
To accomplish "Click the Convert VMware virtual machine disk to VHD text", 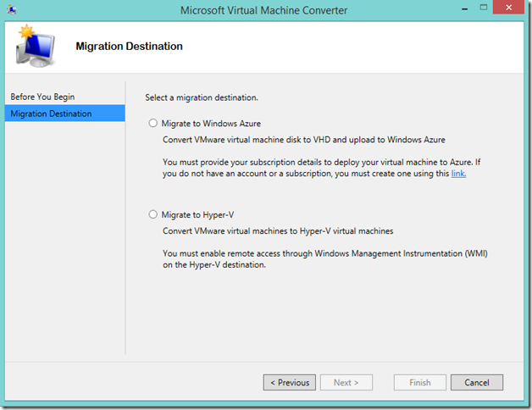I will point(303,140).
